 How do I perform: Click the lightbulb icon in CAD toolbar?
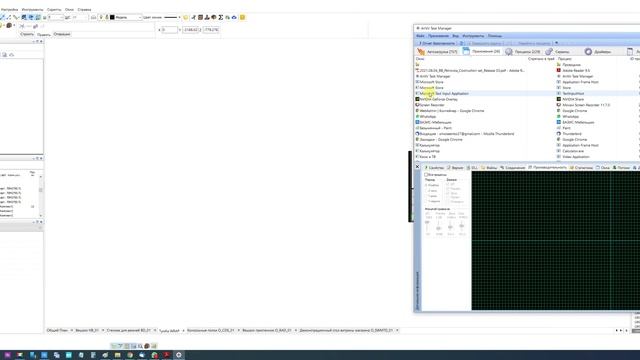(x=101, y=18)
